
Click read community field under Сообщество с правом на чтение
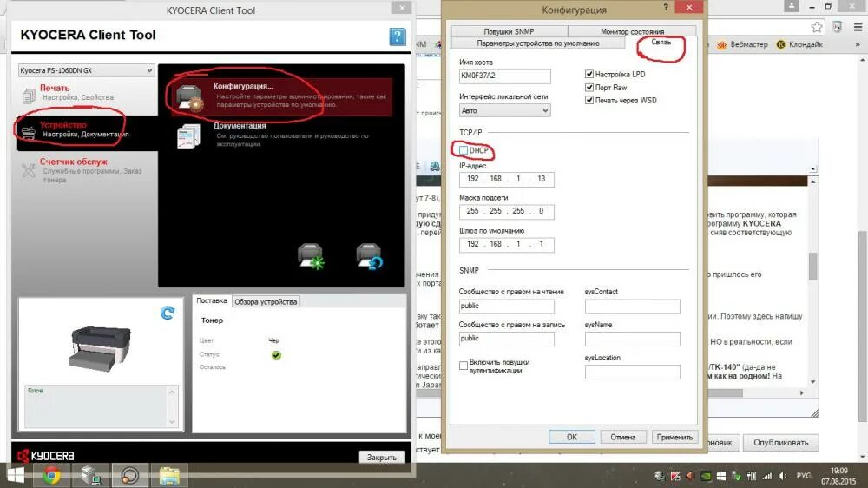coord(507,306)
